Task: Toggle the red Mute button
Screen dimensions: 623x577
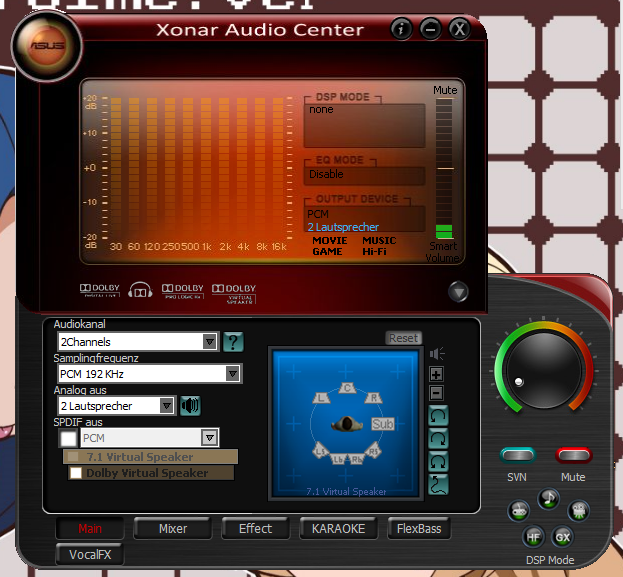Action: [573, 456]
